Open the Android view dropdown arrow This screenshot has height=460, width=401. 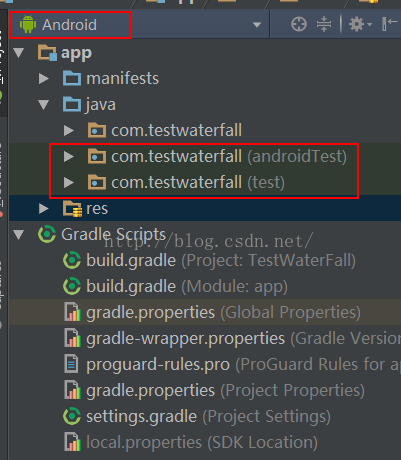[x=257, y=25]
